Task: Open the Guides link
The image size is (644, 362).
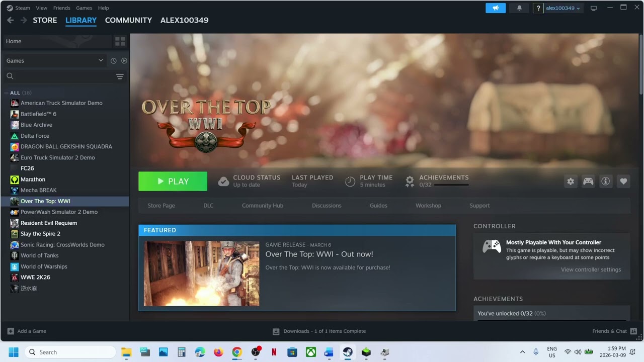Action: coord(378,206)
